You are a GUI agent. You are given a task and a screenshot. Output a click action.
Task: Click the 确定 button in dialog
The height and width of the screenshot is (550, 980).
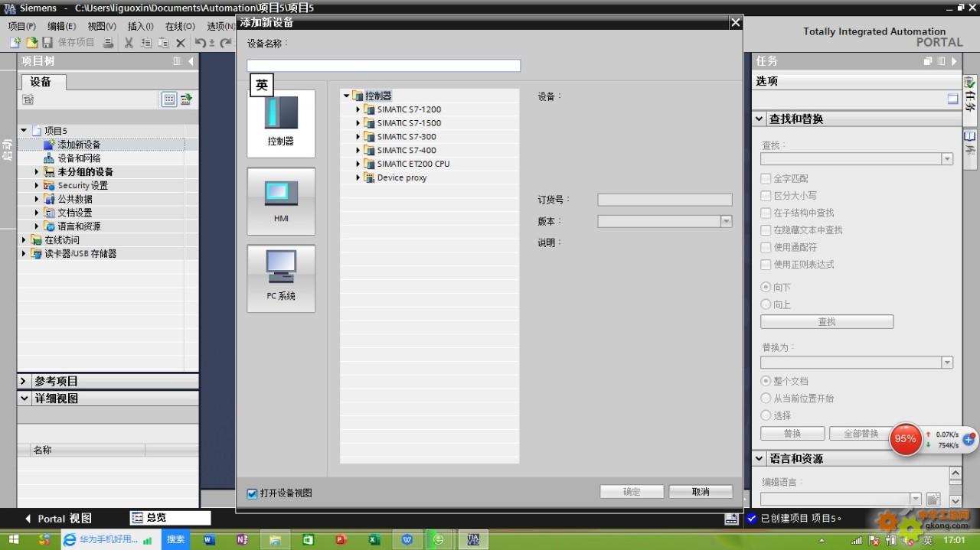[632, 492]
